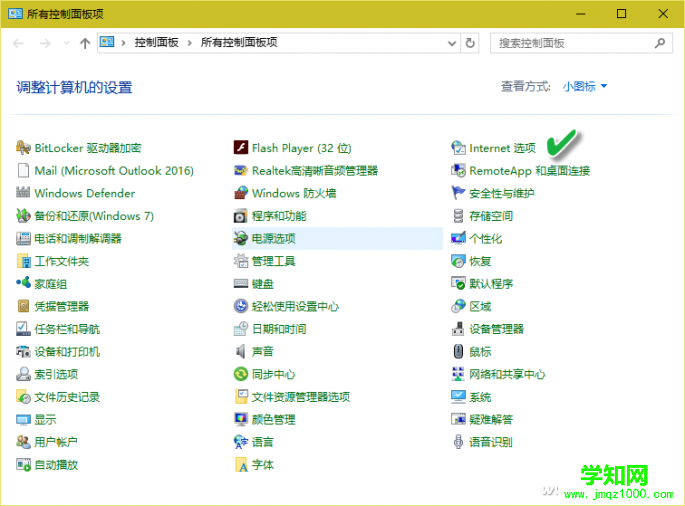Go forward with the forward arrow
This screenshot has height=506, width=685.
[45, 43]
